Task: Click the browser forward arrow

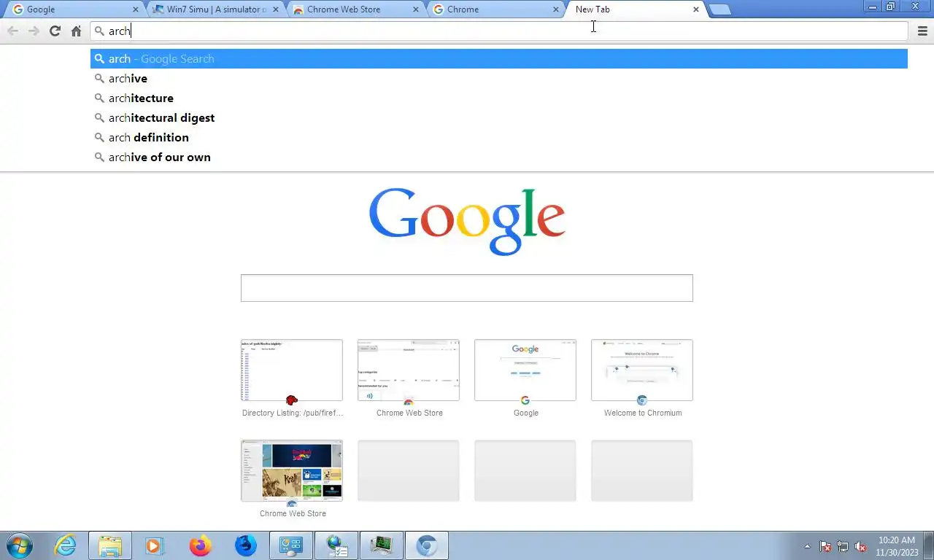Action: point(34,31)
